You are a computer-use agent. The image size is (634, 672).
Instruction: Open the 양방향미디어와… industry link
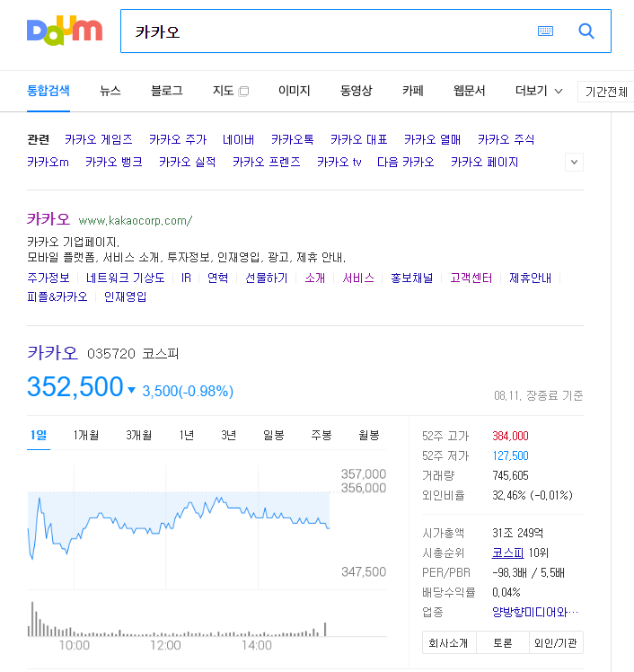pyautogui.click(x=535, y=612)
